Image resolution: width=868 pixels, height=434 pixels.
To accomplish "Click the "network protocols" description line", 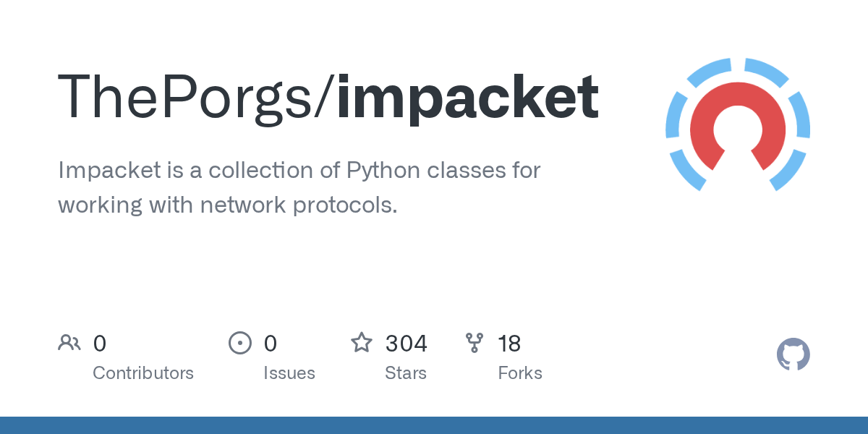I will point(299,205).
